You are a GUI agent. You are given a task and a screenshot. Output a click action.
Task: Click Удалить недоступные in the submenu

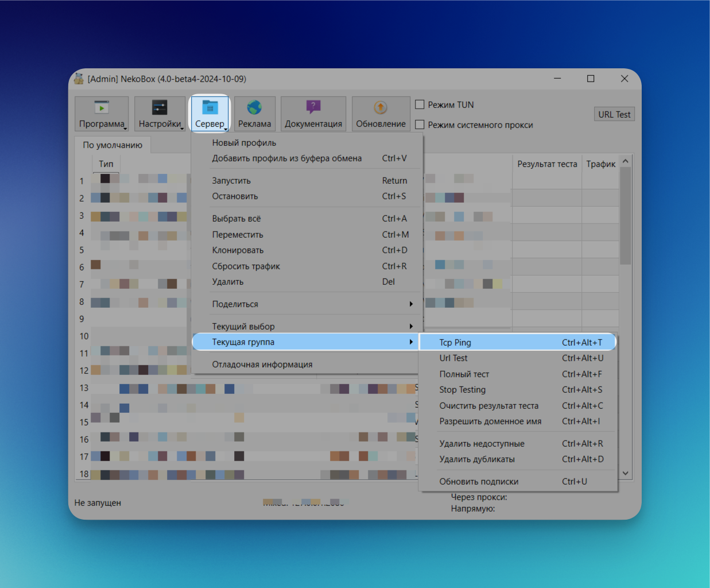(x=518, y=444)
